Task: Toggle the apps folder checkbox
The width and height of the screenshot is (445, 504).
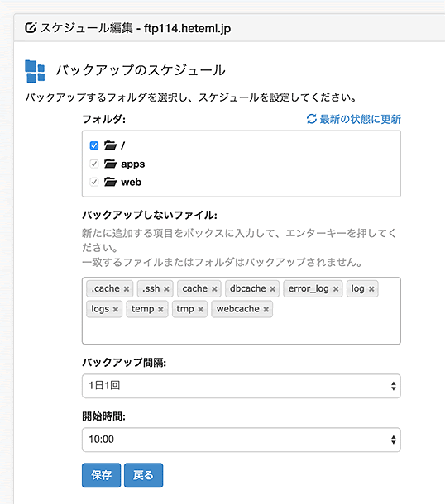Action: click(x=94, y=164)
